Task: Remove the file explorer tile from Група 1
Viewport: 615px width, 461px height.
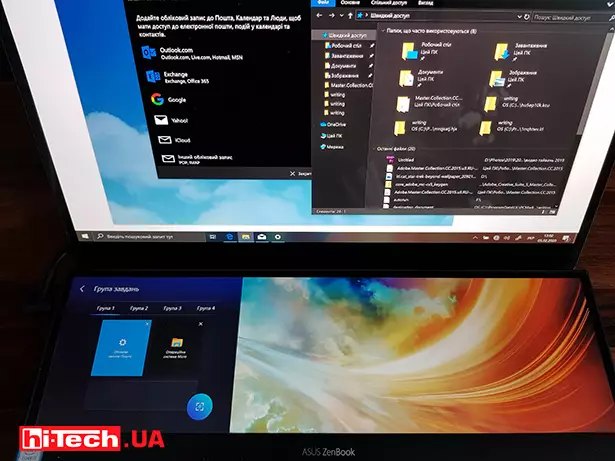Action: 201,324
